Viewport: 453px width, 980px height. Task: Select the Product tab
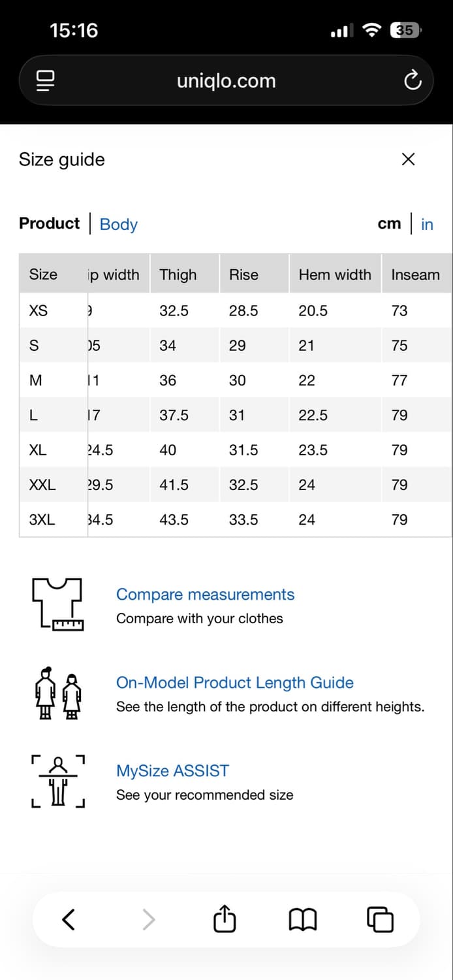pos(49,223)
